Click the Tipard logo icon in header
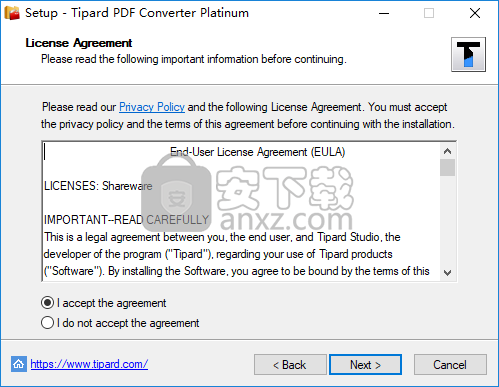 468,54
